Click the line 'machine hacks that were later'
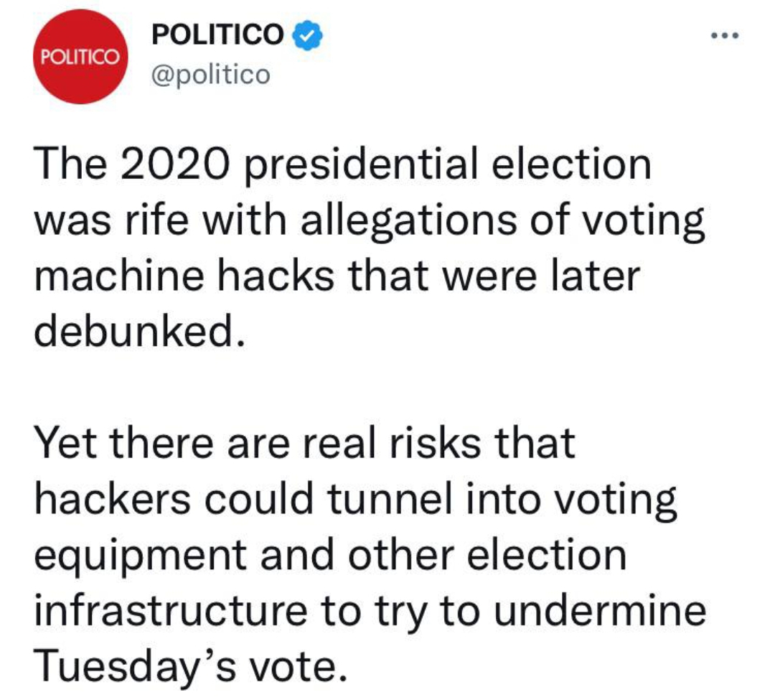 [x=337, y=276]
